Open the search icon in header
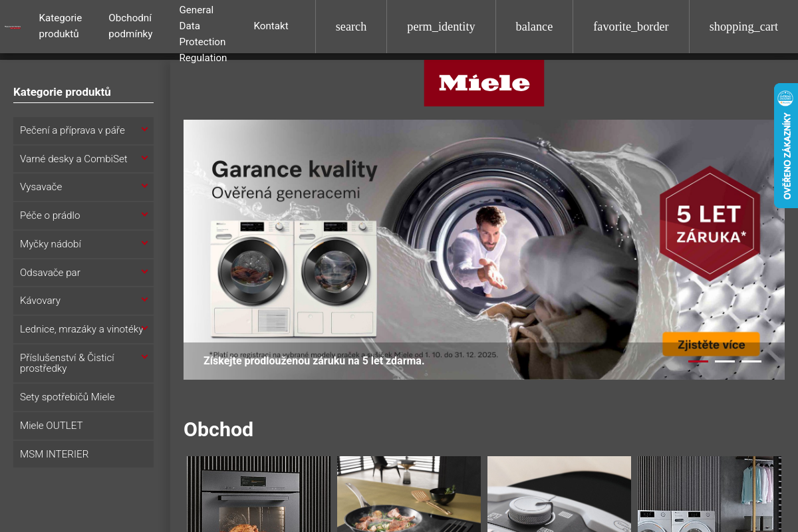The width and height of the screenshot is (798, 532). 351,27
